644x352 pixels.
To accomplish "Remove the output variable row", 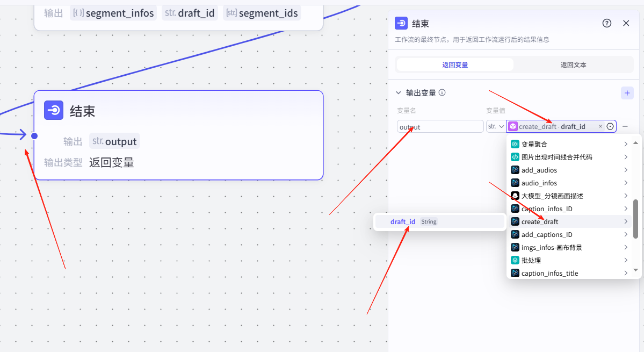I will click(625, 126).
